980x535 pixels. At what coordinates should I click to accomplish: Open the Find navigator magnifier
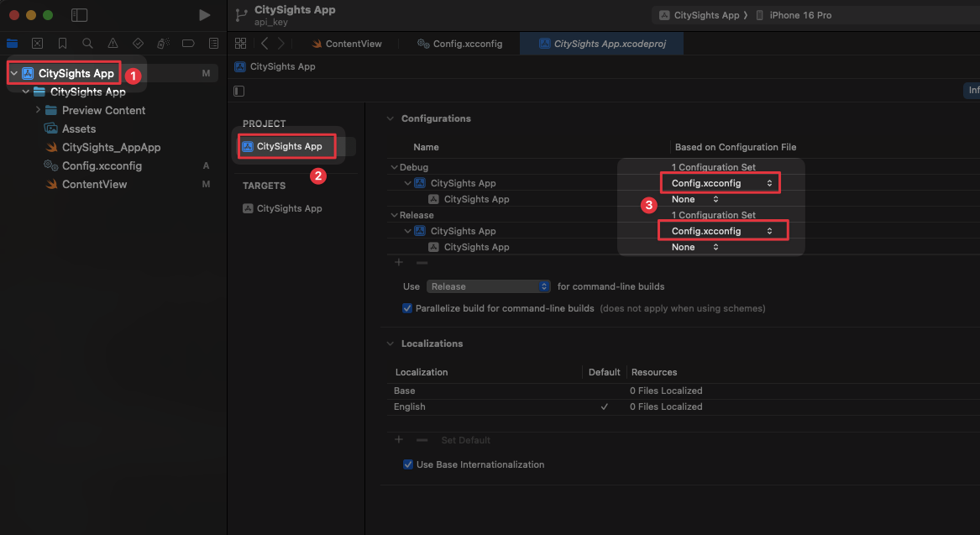tap(87, 43)
